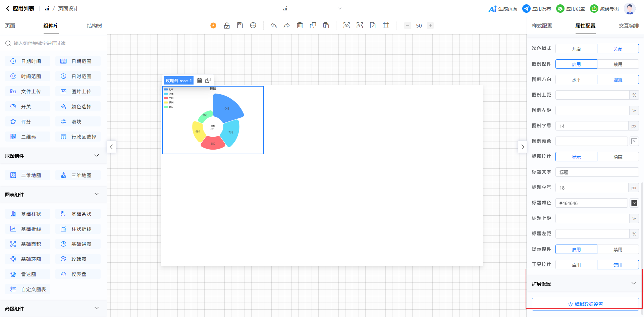Delete the 玫瑰图_rose_1 component via its trash icon
The width and height of the screenshot is (644, 317).
click(x=200, y=81)
